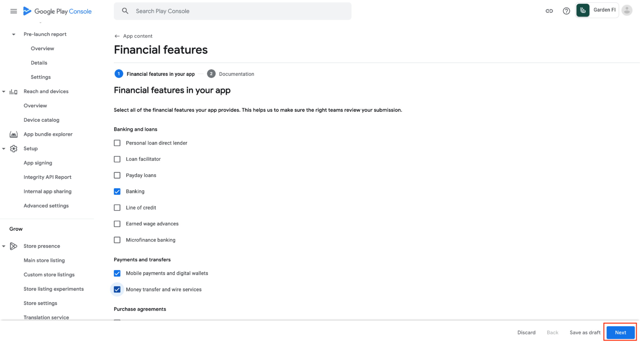
Task: Click Save as draft
Action: [585, 332]
